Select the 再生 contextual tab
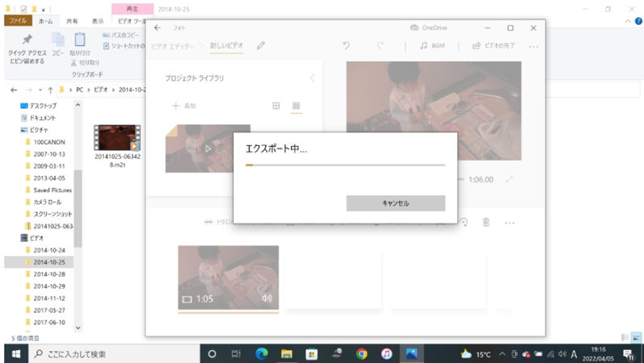The image size is (644, 363). tap(132, 9)
